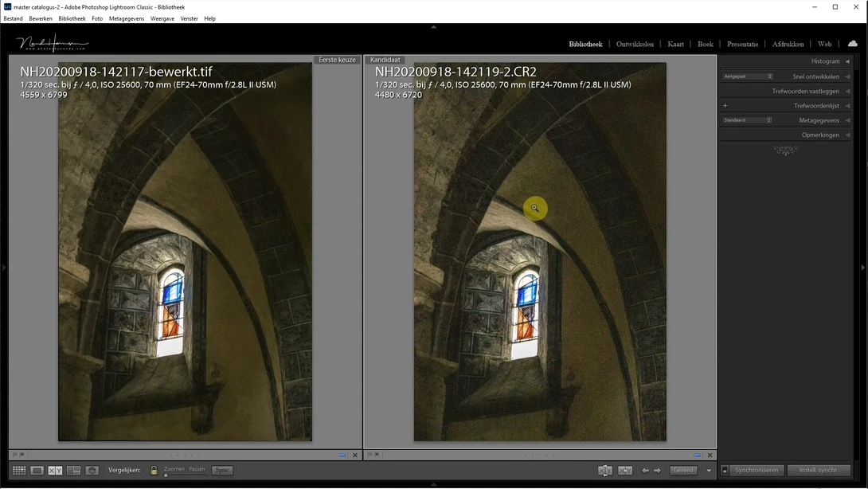
Task: Open toolbar options dropdown arrow
Action: tap(709, 471)
